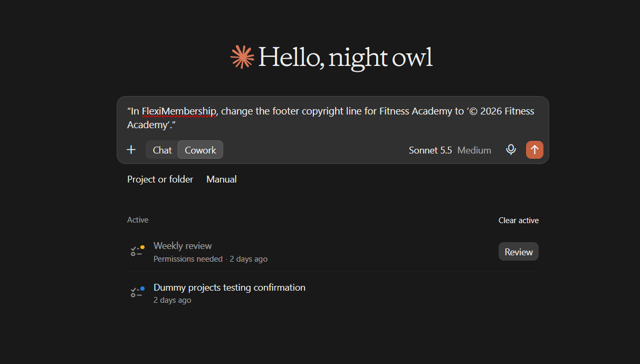
Task: Switch to Cowork mode
Action: click(x=200, y=150)
